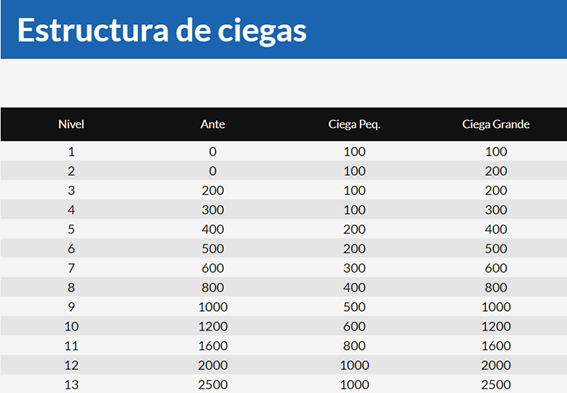Select level 8 row number
The height and width of the screenshot is (393, 567).
[71, 288]
